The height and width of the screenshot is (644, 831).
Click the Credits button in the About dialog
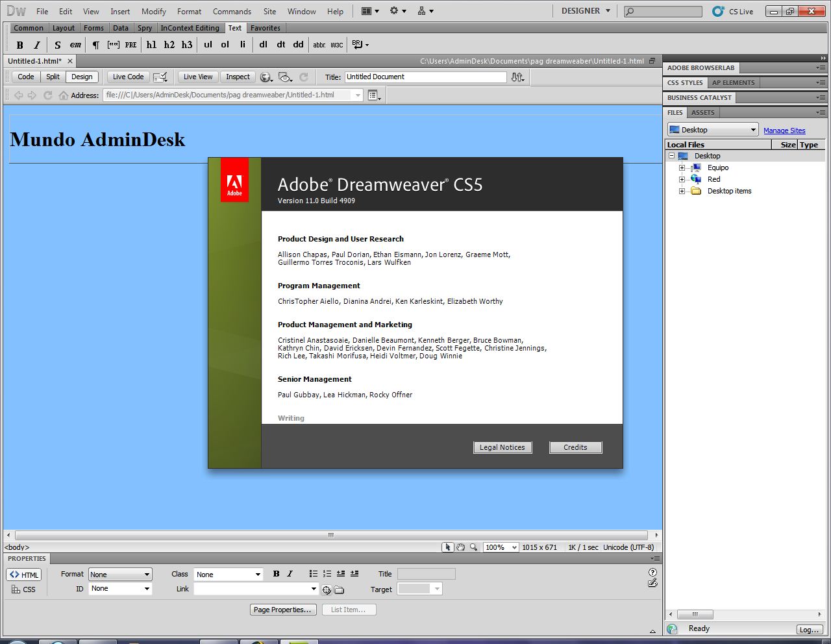[575, 447]
